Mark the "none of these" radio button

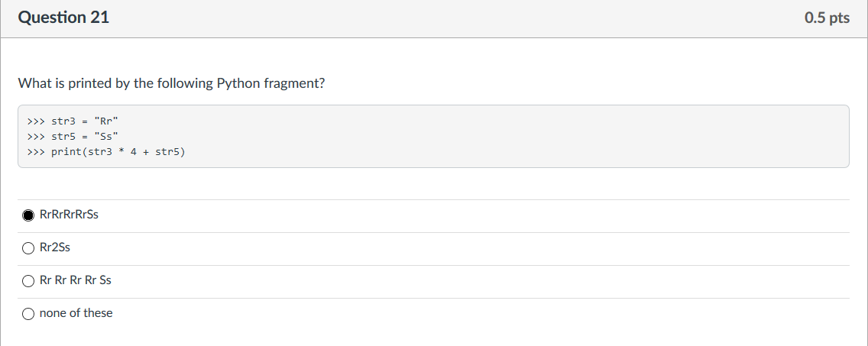28,315
